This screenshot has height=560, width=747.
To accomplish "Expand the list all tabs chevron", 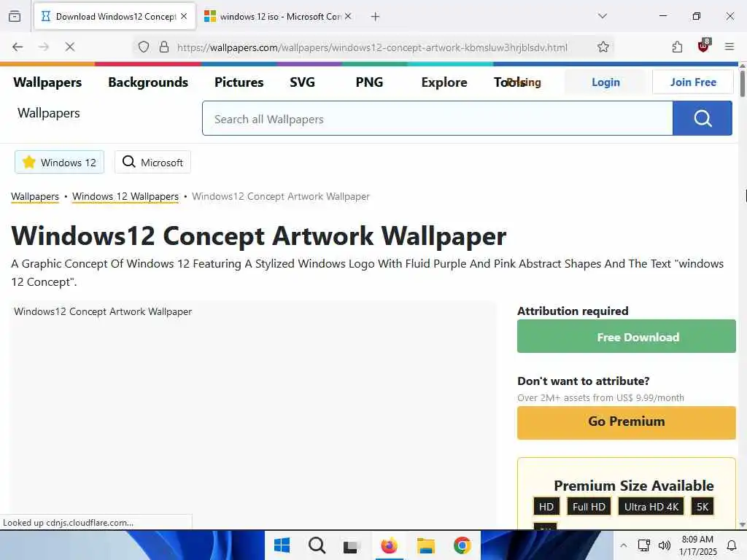I will click(603, 16).
